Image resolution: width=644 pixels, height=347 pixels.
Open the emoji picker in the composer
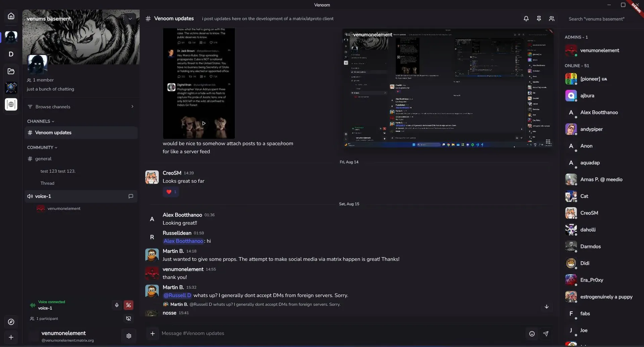pyautogui.click(x=532, y=334)
